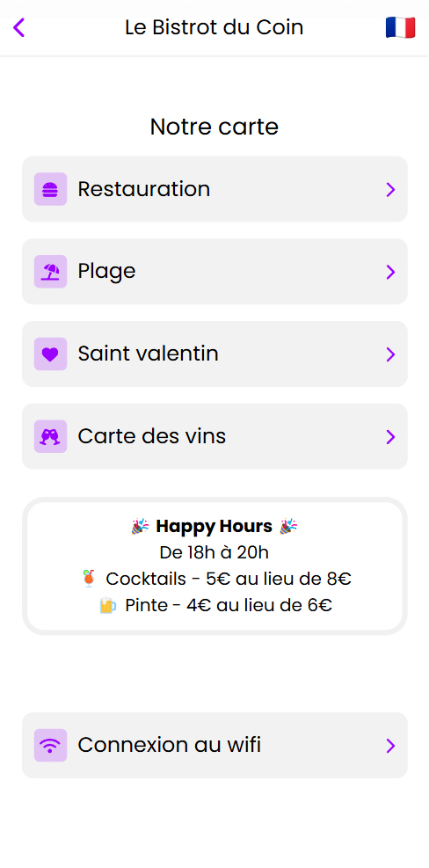Viewport: 429px width, 868px height.
Task: Tap the Plage label text
Action: pyautogui.click(x=107, y=272)
